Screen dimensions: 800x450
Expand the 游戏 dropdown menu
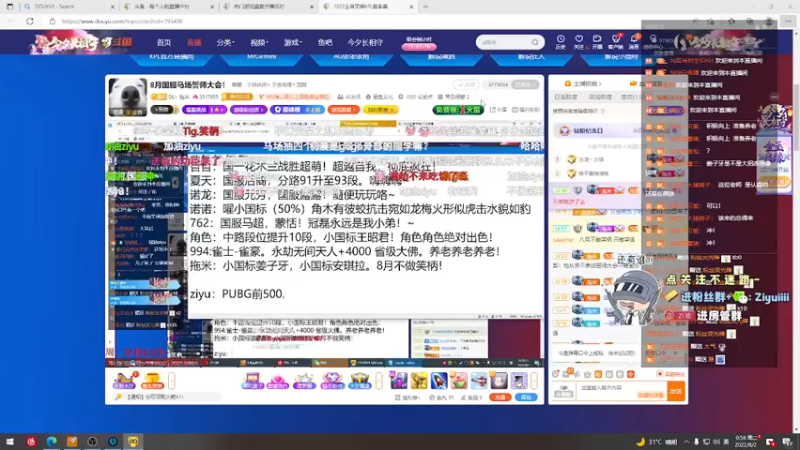point(293,43)
